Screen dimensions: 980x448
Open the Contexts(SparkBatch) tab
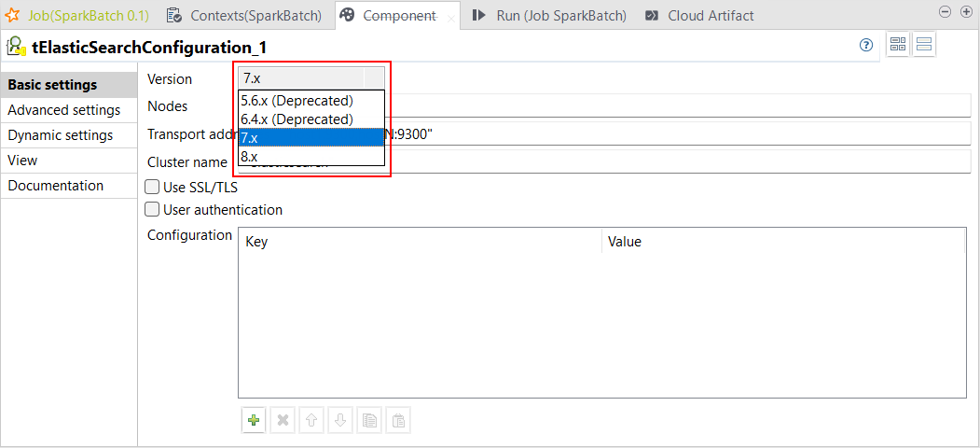tap(244, 15)
